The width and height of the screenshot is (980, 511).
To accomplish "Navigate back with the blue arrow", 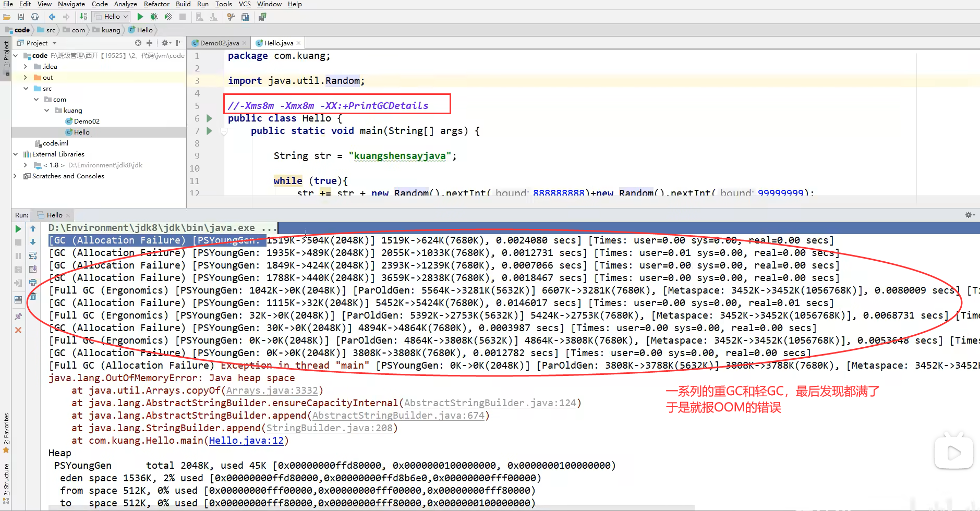I will (52, 17).
